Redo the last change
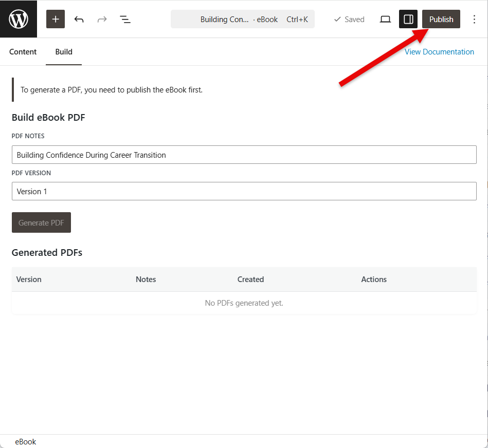The image size is (488, 448). (102, 19)
